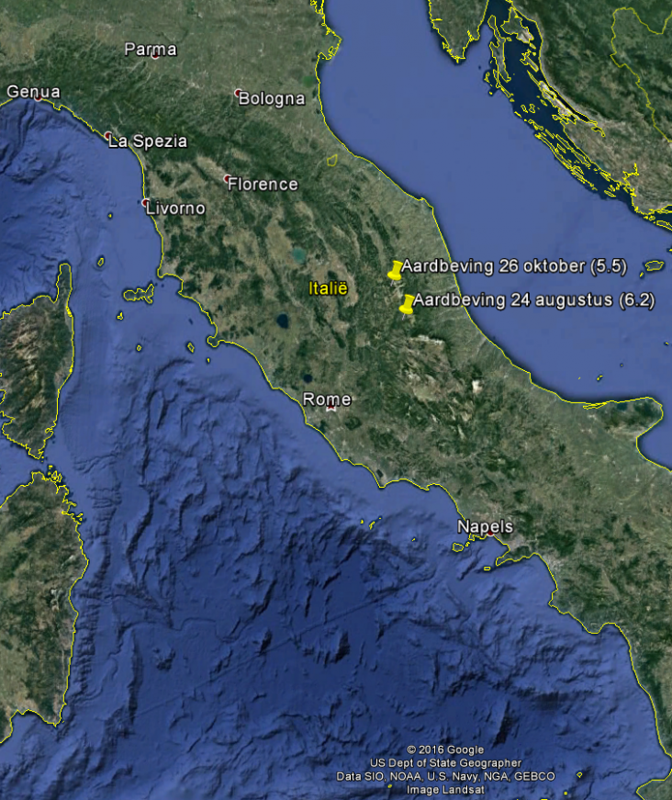Click the Parma city marker dot
Screen dimensions: 672x800
pos(155,56)
